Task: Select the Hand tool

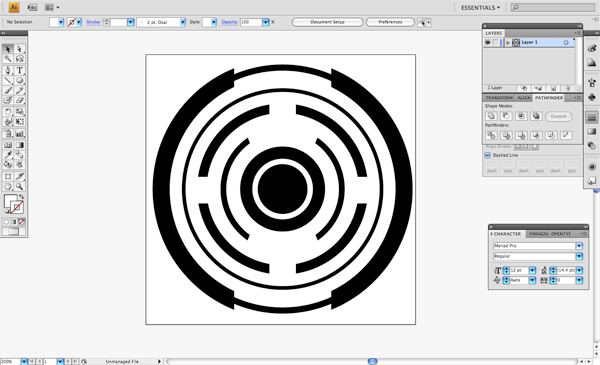Action: tap(8, 187)
